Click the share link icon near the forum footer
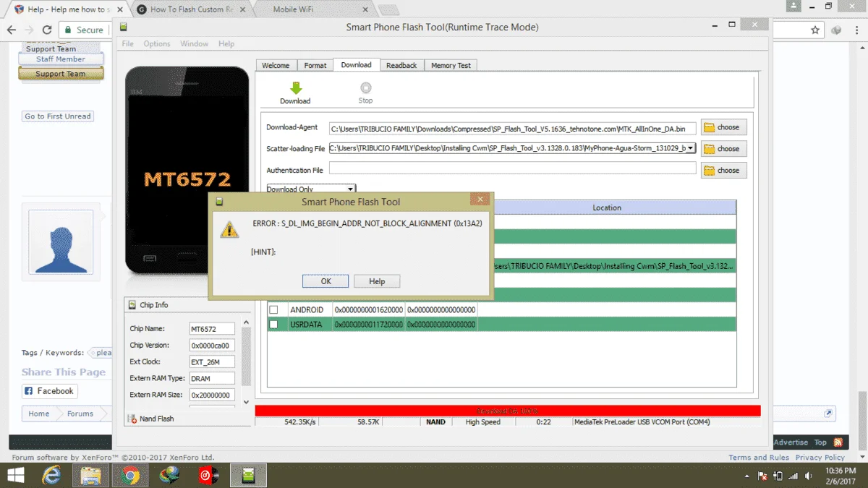This screenshot has height=488, width=868. pos(828,414)
